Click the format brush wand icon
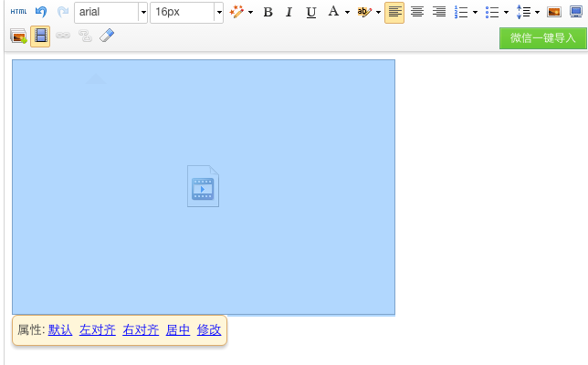588x365 pixels. 236,12
